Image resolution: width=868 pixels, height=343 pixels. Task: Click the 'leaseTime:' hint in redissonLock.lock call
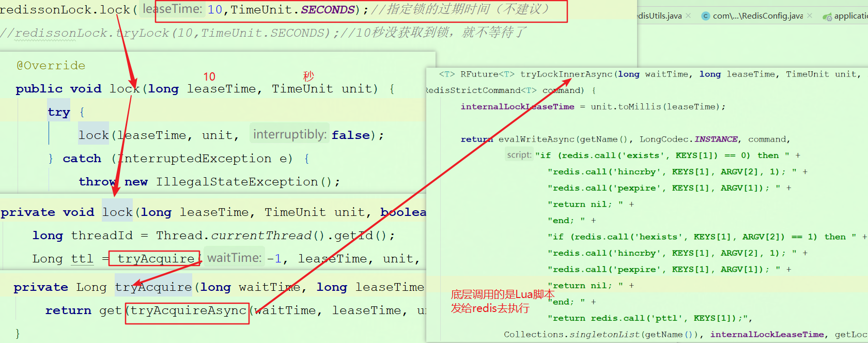click(173, 9)
